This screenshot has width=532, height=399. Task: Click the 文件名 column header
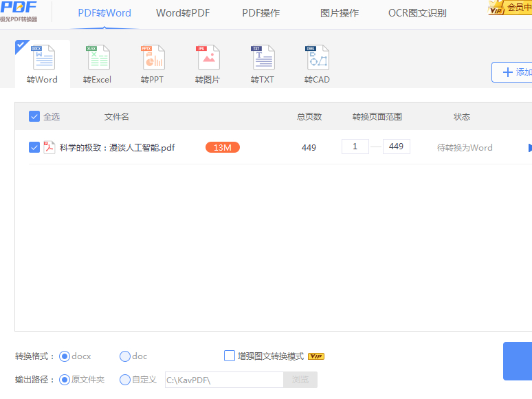[116, 117]
